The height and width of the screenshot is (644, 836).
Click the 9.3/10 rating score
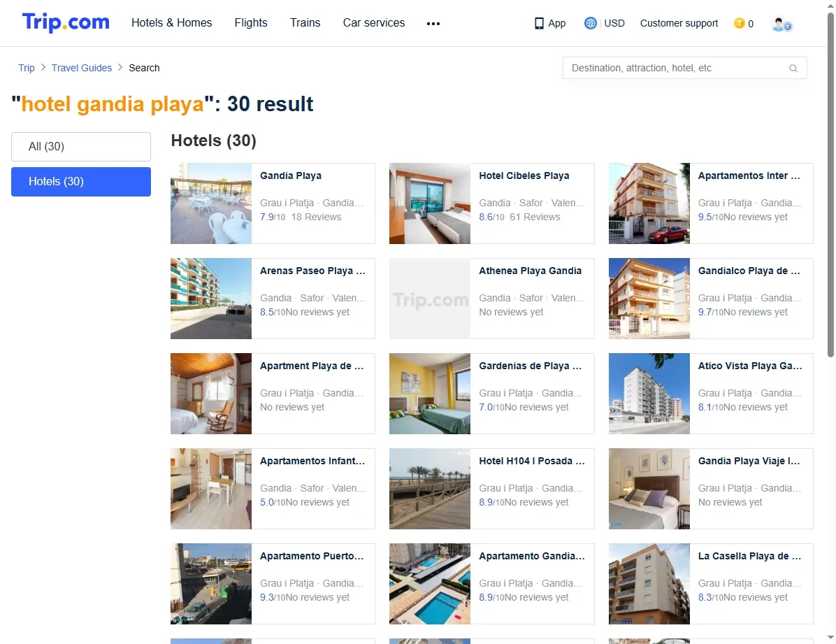pyautogui.click(x=273, y=597)
